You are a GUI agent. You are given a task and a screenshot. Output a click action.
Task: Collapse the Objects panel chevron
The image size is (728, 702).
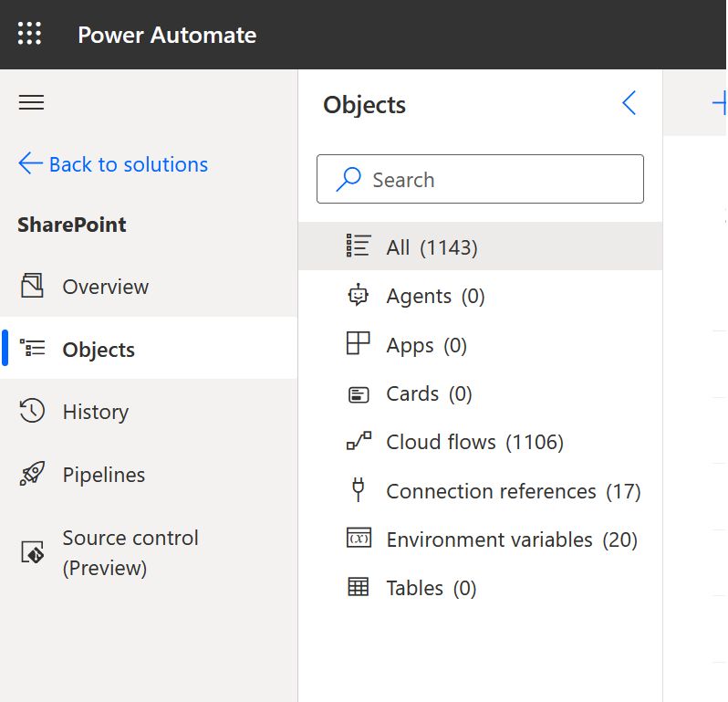tap(629, 103)
